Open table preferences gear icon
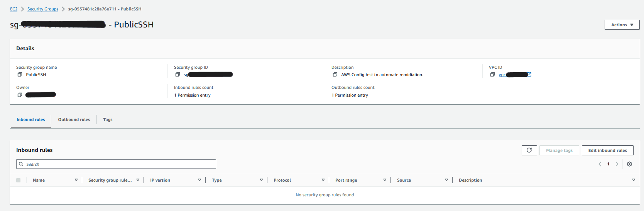Viewport: 644px width, 211px height. click(x=629, y=164)
